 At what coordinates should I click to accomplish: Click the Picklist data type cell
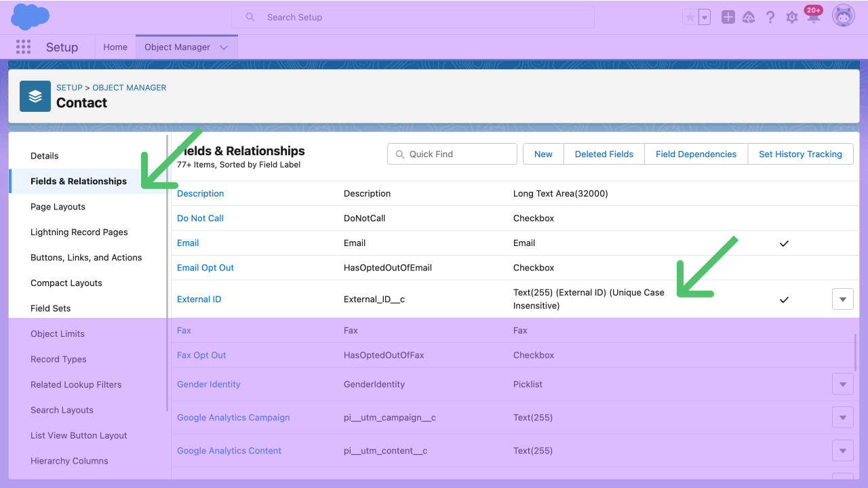tap(528, 384)
